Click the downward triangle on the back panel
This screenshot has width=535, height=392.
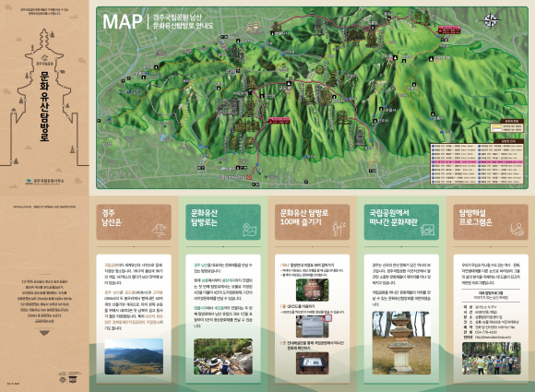click(x=44, y=333)
